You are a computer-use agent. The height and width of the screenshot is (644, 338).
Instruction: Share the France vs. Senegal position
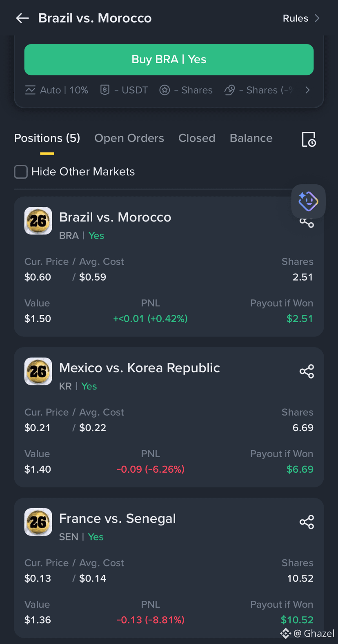point(307,522)
